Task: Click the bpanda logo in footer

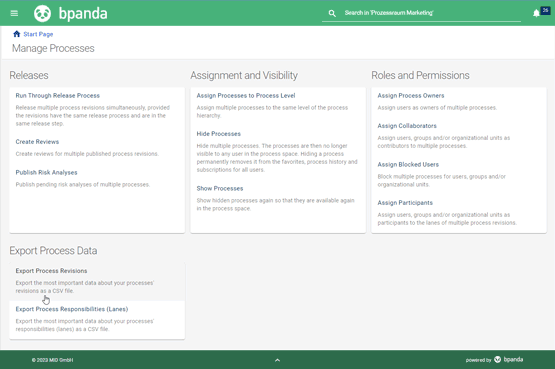Action: tap(509, 359)
